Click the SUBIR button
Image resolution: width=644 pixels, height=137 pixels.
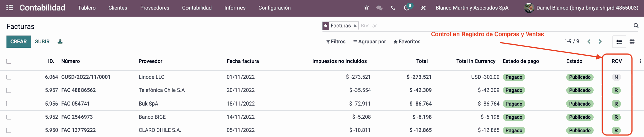point(42,42)
